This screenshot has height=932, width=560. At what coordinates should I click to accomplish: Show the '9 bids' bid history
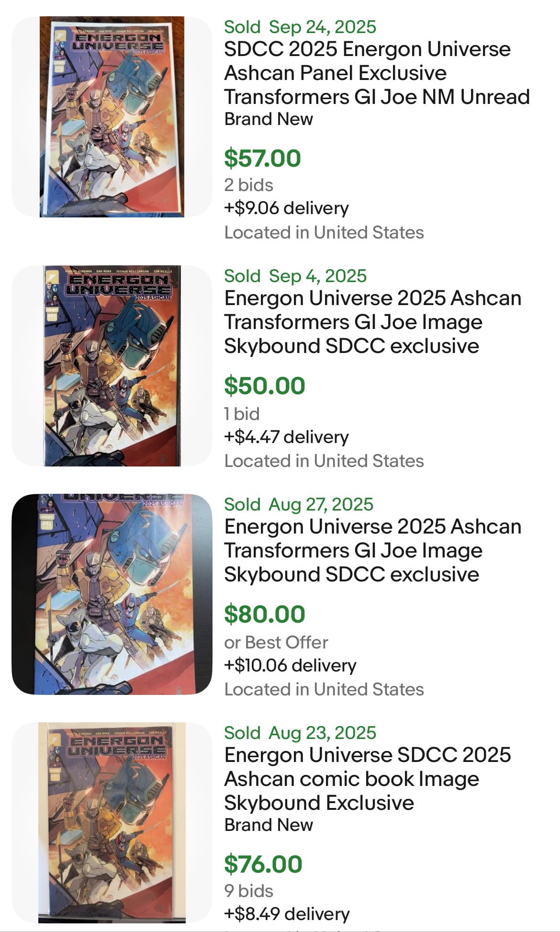[248, 891]
